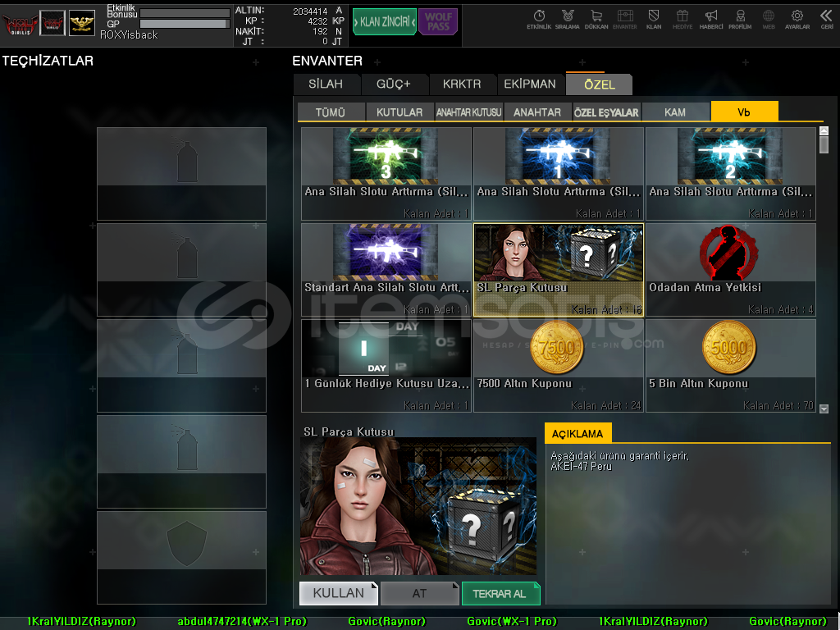Switch to the GÜÇ+ tab
Image resolution: width=840 pixels, height=630 pixels.
tap(393, 84)
